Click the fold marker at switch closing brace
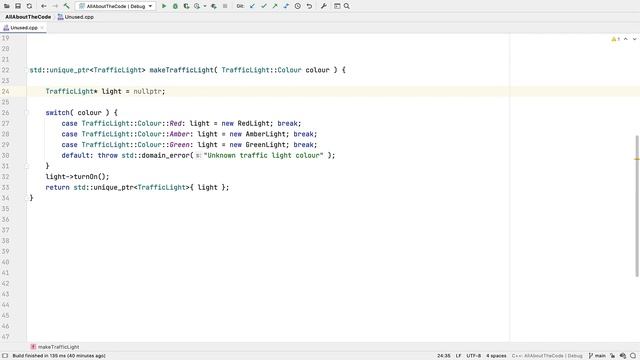Viewport: 640px width, 360px height. (27, 166)
